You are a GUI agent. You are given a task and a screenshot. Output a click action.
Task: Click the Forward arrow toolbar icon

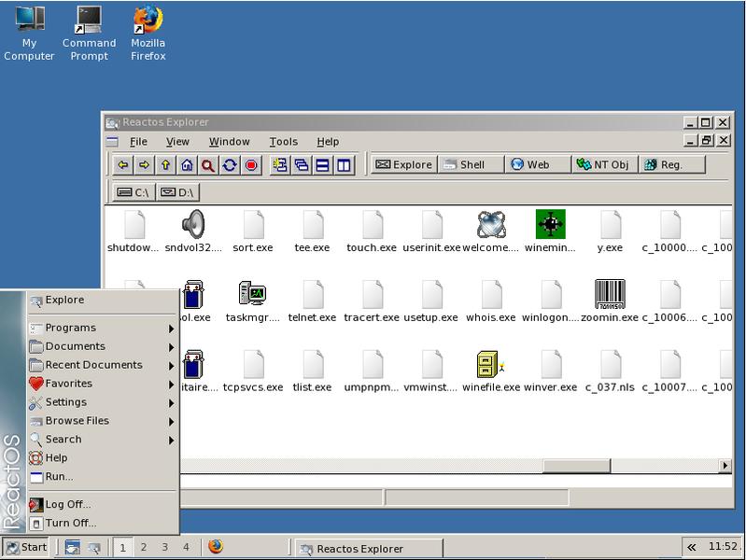click(x=144, y=165)
